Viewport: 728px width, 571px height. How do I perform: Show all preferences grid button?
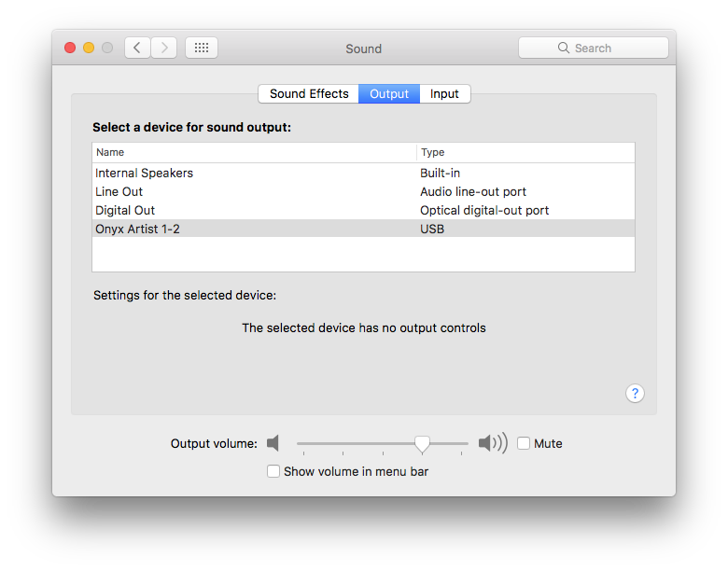(x=202, y=48)
